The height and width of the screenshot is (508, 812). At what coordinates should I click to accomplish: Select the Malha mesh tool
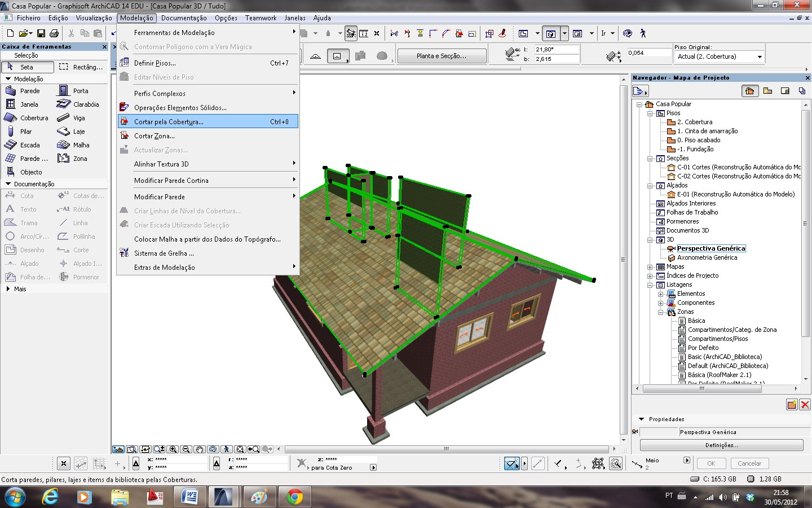point(80,144)
